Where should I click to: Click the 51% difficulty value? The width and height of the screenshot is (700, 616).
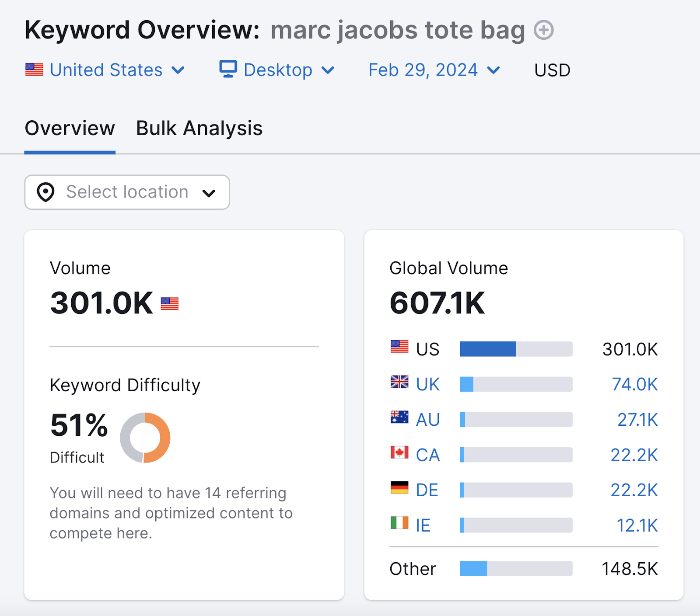tap(79, 425)
